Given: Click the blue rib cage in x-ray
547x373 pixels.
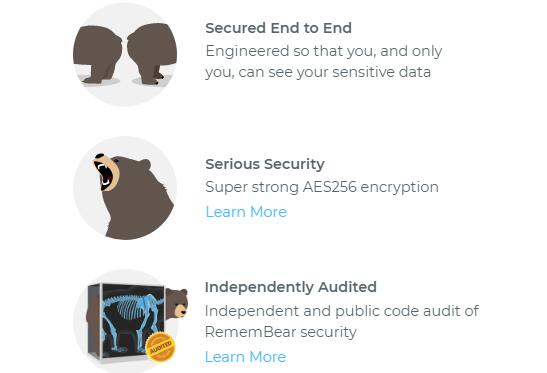Looking at the screenshot, I should click(x=129, y=306).
